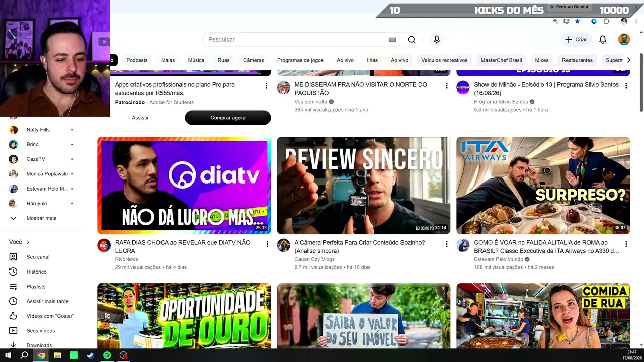
Task: Open the Cauan Czy Vlogs channel avatar
Action: pyautogui.click(x=283, y=245)
